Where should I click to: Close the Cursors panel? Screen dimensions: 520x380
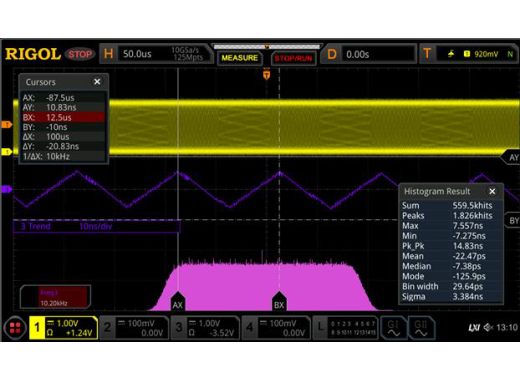point(97,82)
